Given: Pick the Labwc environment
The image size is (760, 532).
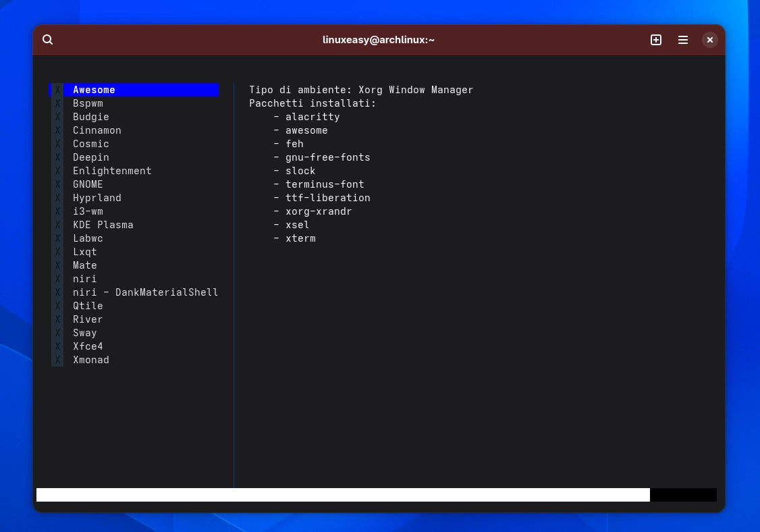Looking at the screenshot, I should 88,238.
